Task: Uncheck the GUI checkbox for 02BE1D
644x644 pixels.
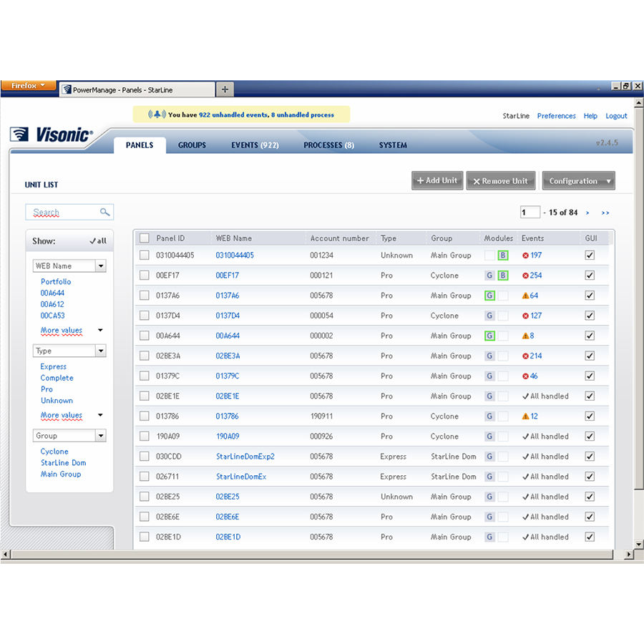Action: coord(590,537)
